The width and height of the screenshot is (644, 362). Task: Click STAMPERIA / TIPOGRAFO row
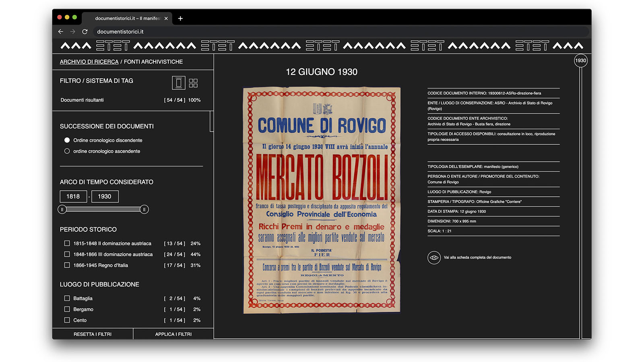point(493,202)
